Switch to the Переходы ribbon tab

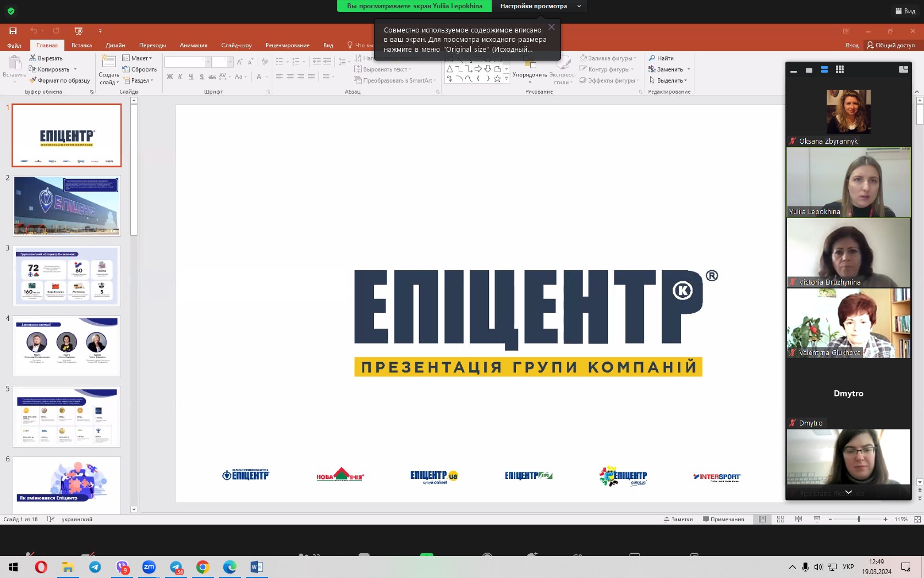tap(152, 45)
